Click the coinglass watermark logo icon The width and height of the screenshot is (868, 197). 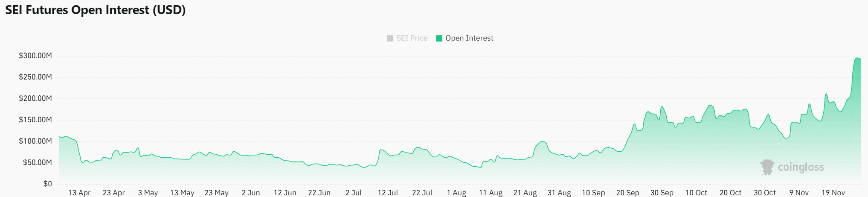tap(767, 167)
